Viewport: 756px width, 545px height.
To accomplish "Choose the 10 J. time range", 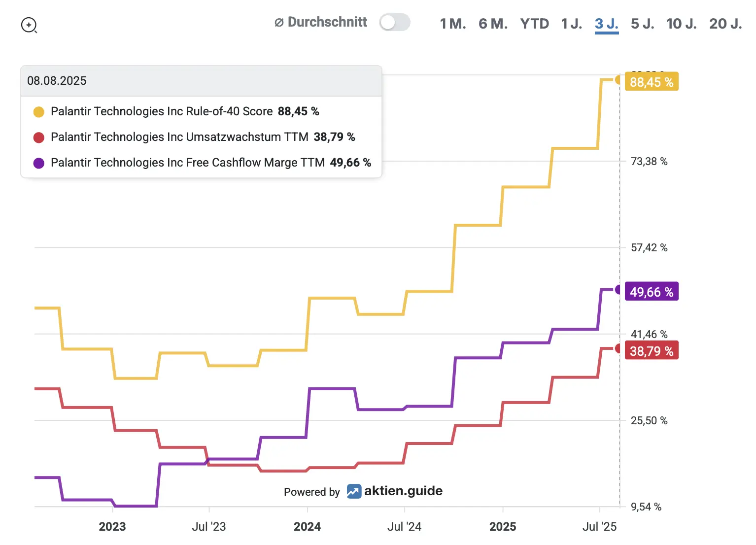I will coord(682,24).
